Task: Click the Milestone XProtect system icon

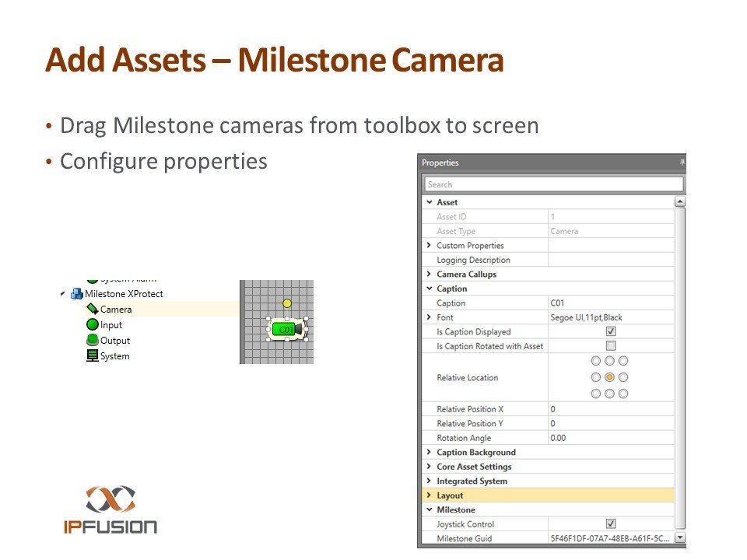Action: (x=77, y=294)
